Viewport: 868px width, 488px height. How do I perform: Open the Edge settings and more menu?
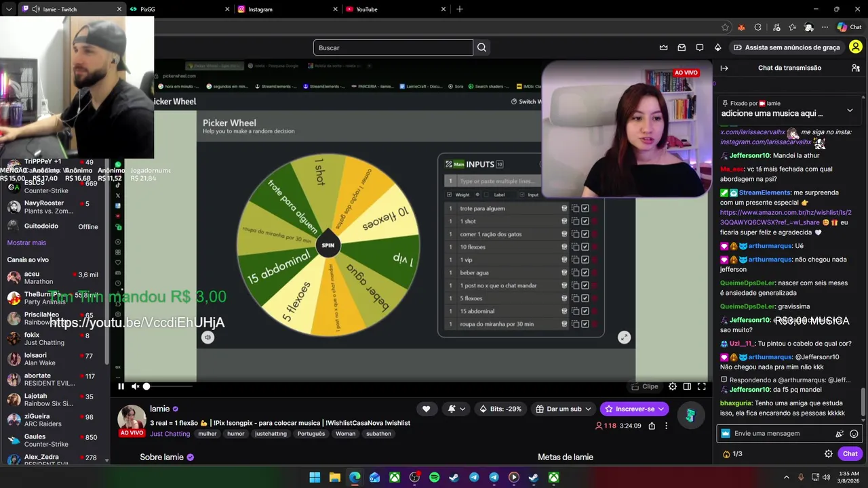point(825,27)
